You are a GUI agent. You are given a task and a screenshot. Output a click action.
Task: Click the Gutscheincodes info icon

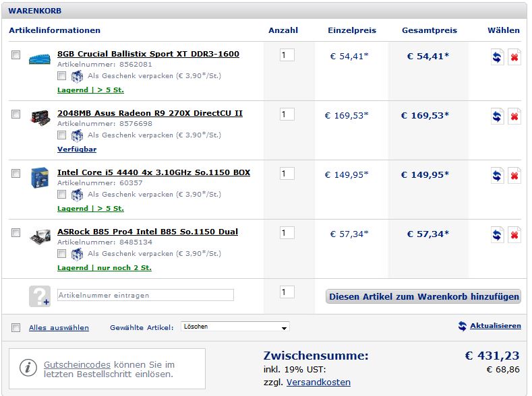(x=28, y=368)
